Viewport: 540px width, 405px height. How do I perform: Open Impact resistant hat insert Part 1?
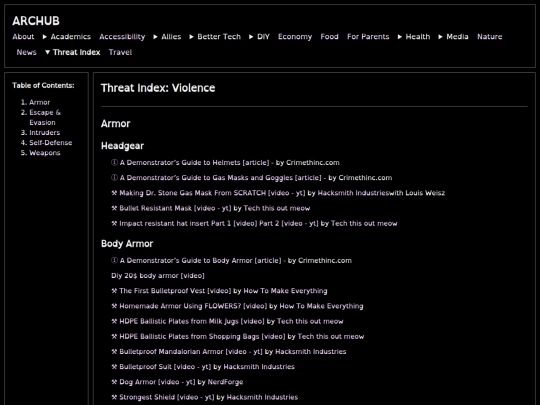pyautogui.click(x=188, y=223)
